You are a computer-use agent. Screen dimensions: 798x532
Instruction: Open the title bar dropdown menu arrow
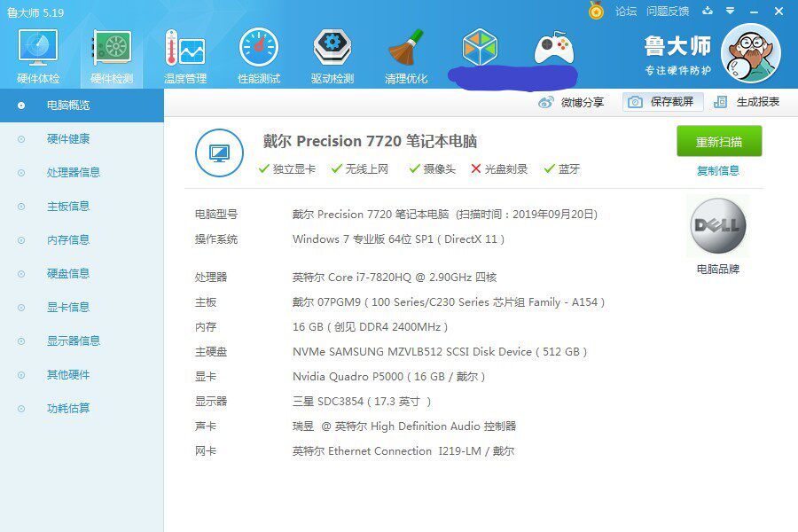731,11
